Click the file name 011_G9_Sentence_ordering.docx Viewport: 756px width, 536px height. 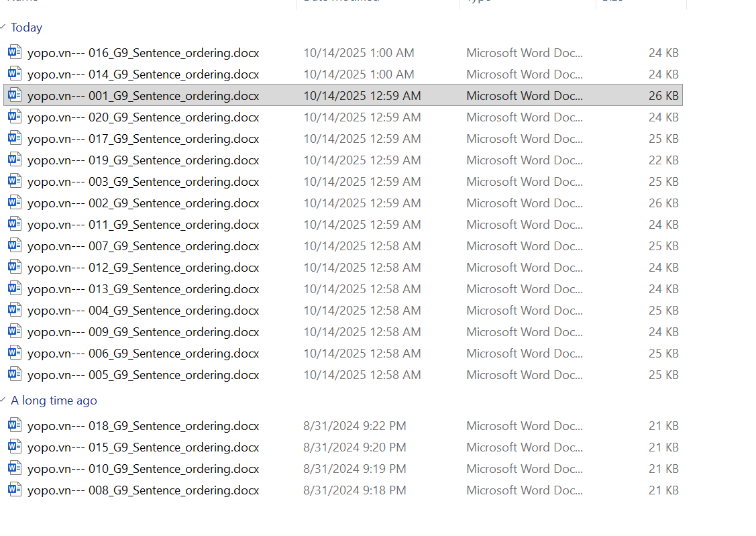tap(143, 225)
